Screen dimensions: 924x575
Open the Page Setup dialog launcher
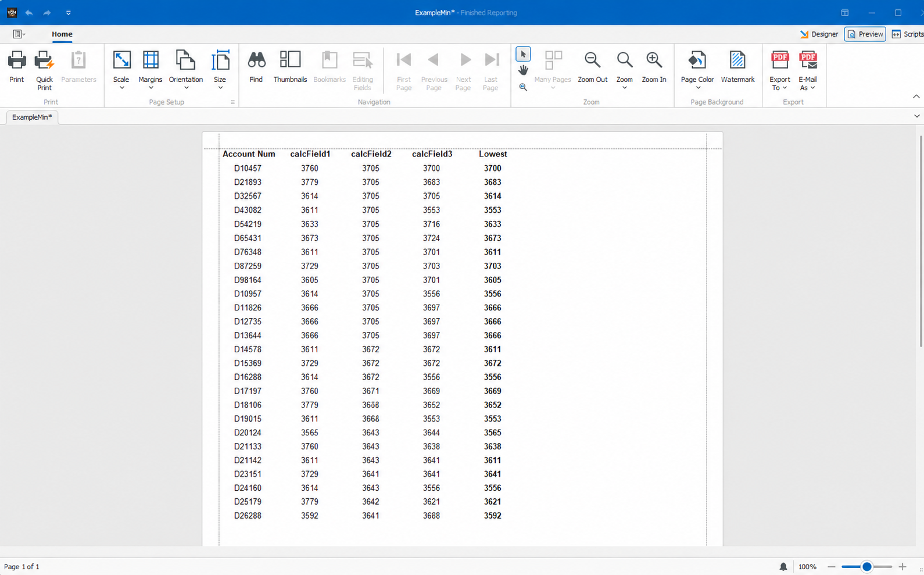click(232, 102)
